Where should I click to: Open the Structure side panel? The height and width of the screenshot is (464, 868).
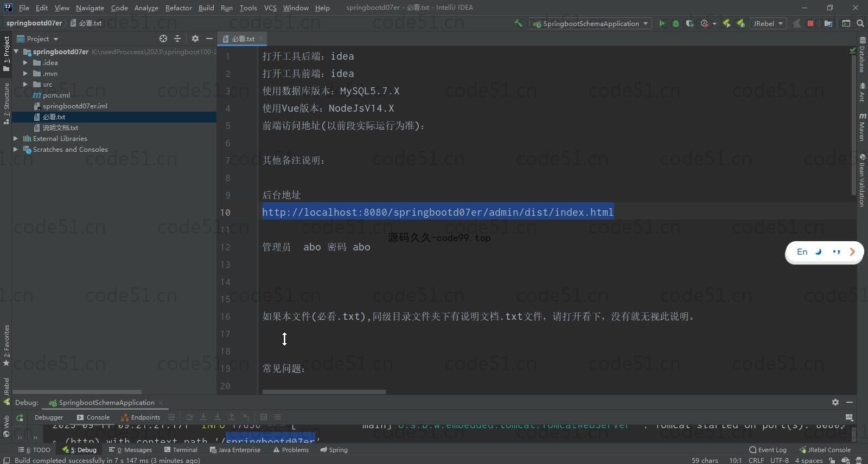coord(7,104)
